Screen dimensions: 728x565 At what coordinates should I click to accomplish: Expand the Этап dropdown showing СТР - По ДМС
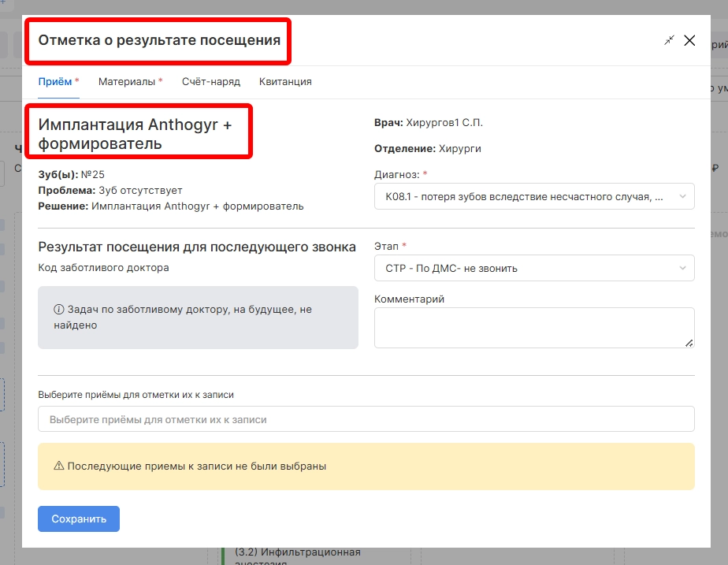tap(524, 268)
